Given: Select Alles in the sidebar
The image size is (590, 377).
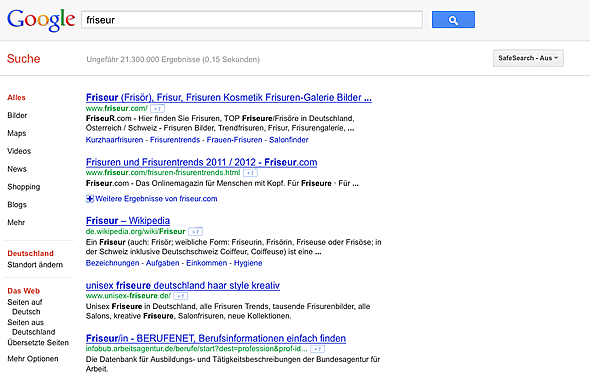Looking at the screenshot, I should [x=16, y=97].
